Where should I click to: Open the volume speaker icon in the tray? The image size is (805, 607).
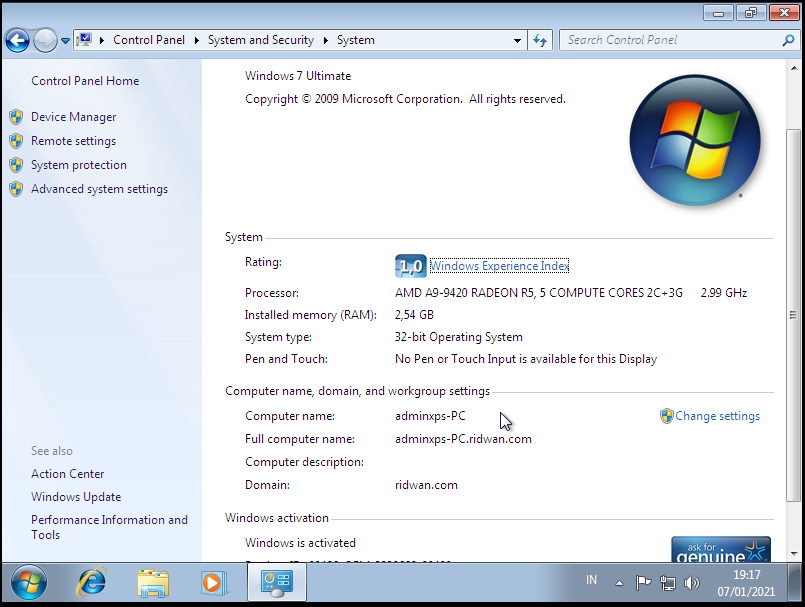[692, 582]
